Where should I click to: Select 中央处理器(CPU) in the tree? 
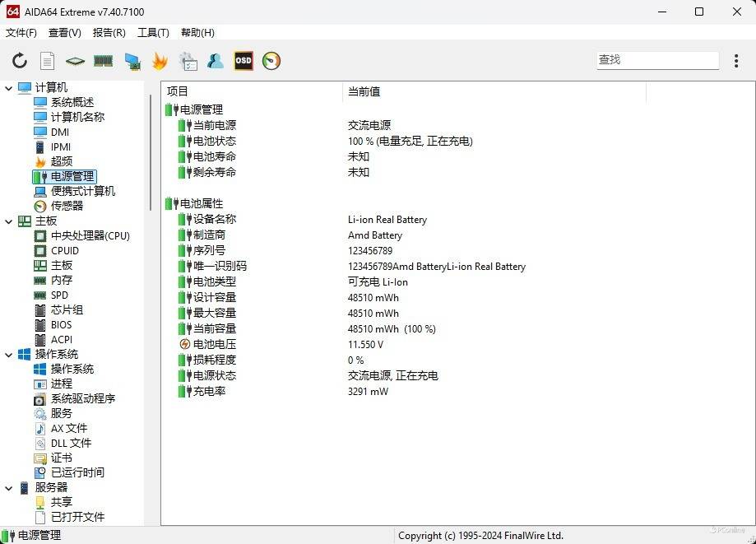click(x=90, y=235)
